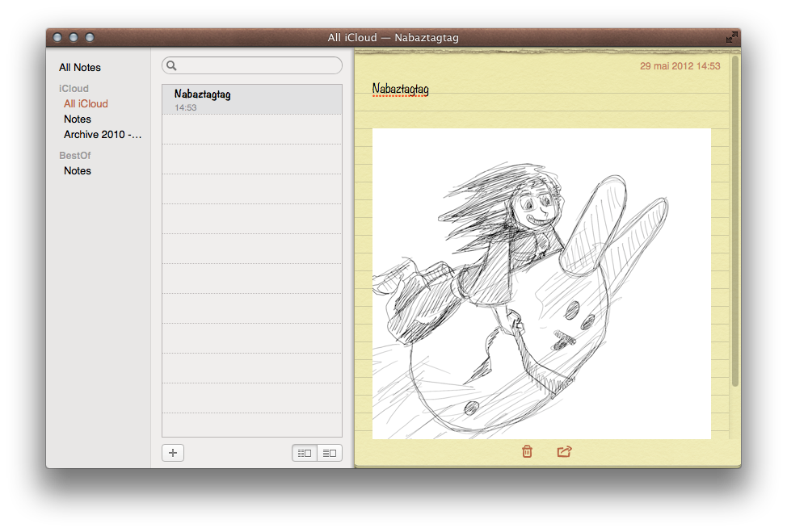This screenshot has width=787, height=532.
Task: Minimize the Notes window
Action: pos(74,37)
